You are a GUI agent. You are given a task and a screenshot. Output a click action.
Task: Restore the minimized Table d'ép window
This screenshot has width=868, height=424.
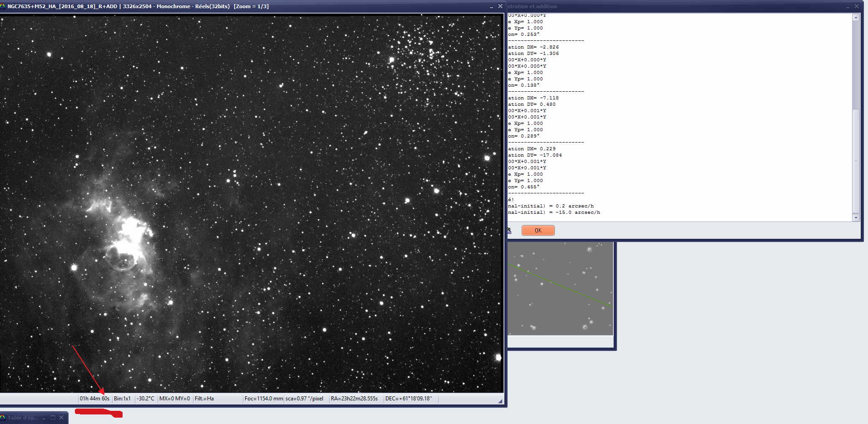(53, 418)
